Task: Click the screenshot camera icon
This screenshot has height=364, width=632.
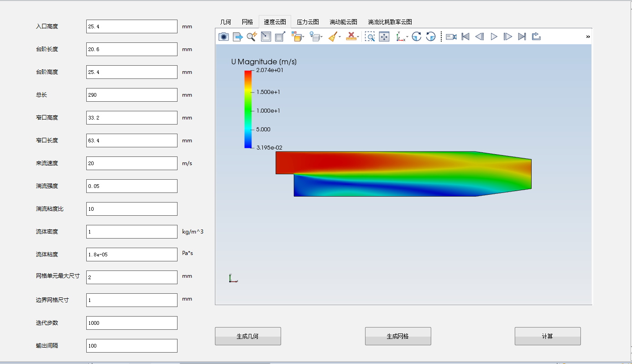Action: [223, 36]
